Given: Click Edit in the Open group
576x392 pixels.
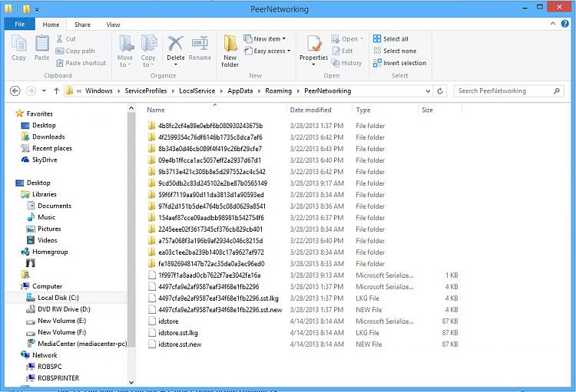Looking at the screenshot, I should point(343,51).
